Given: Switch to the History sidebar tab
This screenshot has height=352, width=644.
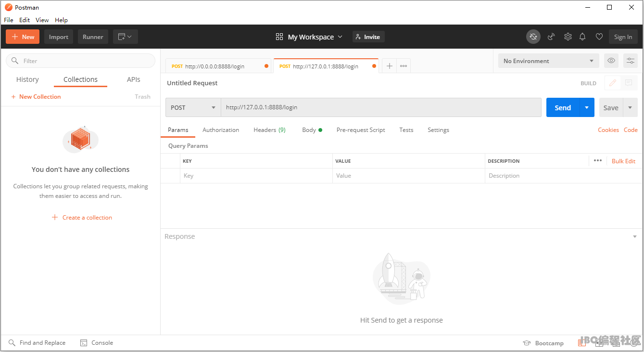Looking at the screenshot, I should click(27, 79).
